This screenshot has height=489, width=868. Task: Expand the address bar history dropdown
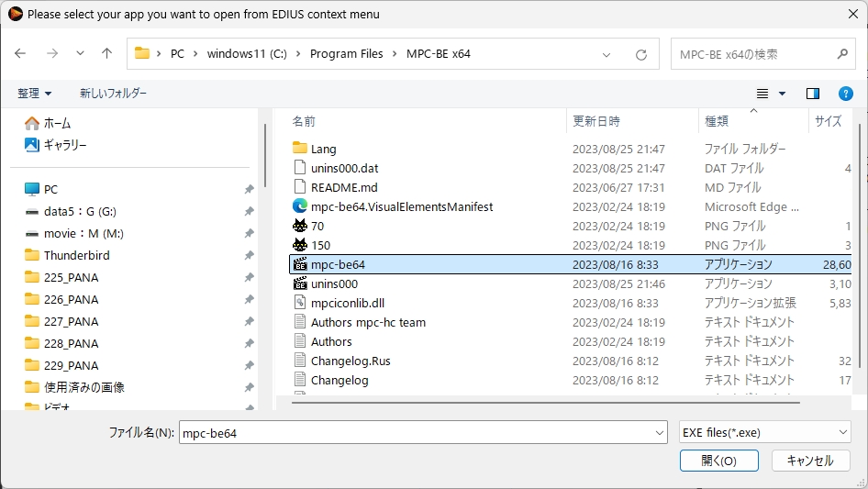pos(606,54)
